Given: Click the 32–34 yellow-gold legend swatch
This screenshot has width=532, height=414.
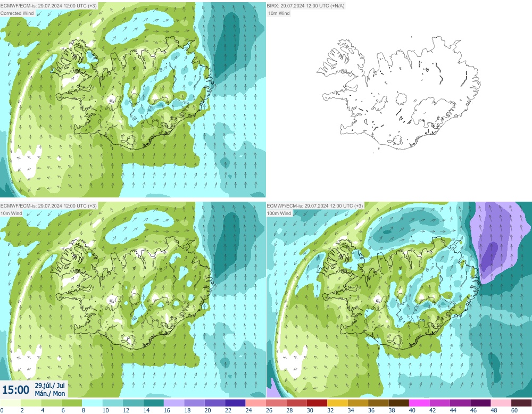Looking at the screenshot, I should click(x=338, y=403).
